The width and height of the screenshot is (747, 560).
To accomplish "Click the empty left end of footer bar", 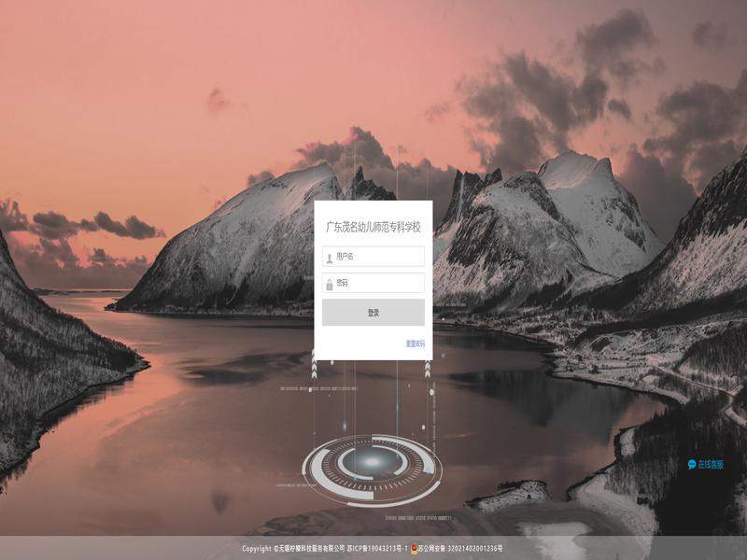I will (x=93, y=549).
